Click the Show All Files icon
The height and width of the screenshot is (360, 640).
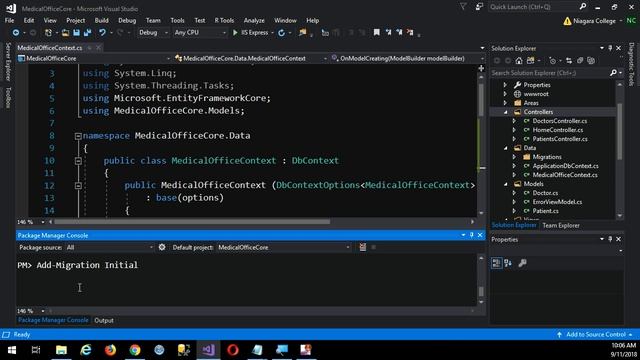(591, 61)
